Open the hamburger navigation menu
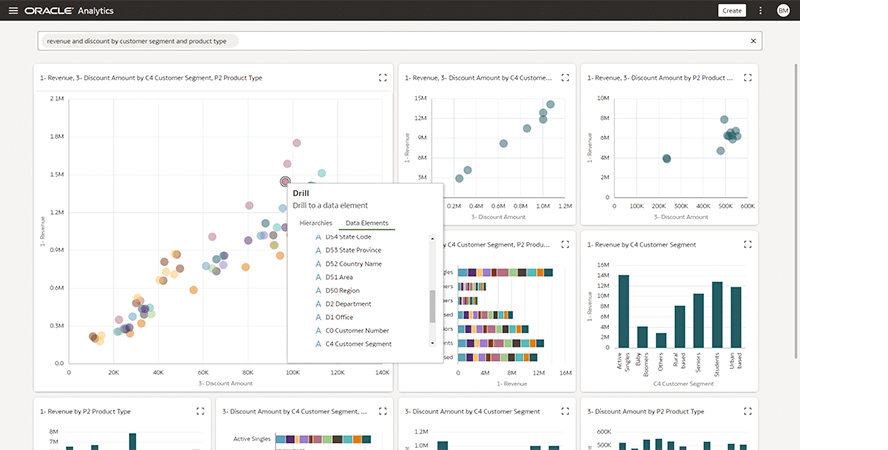Image resolution: width=888 pixels, height=450 pixels. pos(13,10)
